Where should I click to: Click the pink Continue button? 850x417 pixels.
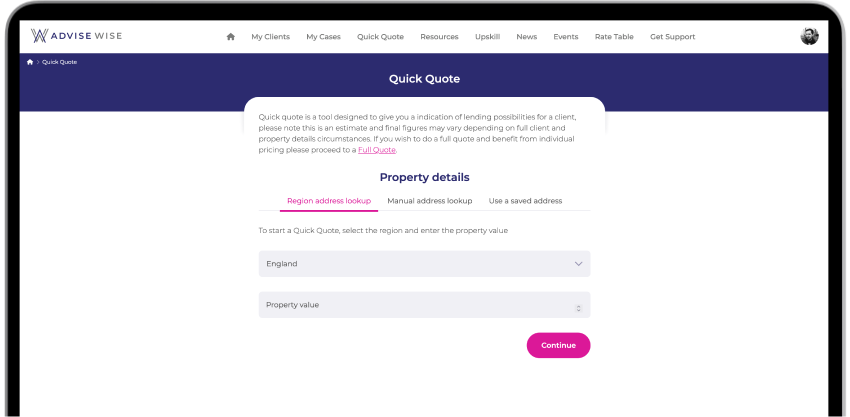(558, 345)
